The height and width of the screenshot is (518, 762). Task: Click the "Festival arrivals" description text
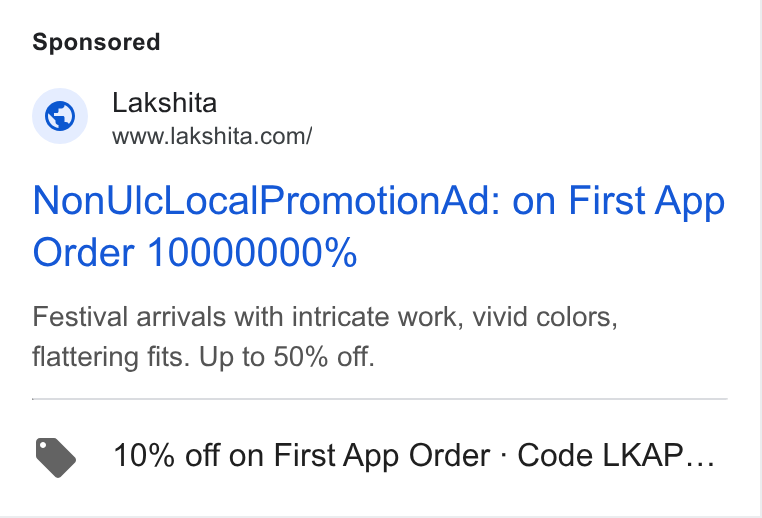(129, 317)
